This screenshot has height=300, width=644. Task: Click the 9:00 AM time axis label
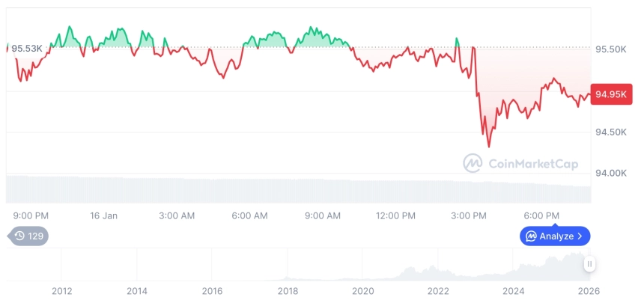322,215
